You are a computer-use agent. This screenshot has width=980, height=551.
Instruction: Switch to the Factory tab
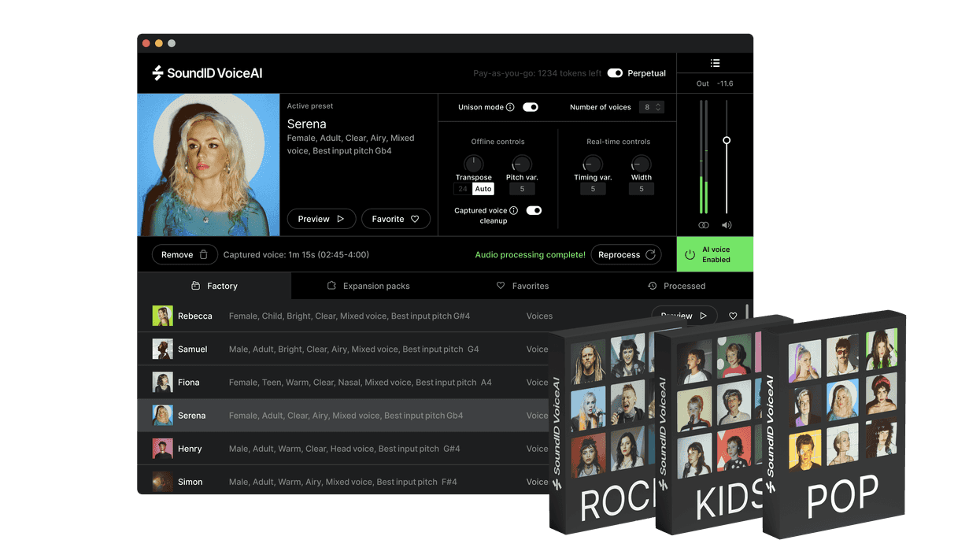click(x=214, y=286)
